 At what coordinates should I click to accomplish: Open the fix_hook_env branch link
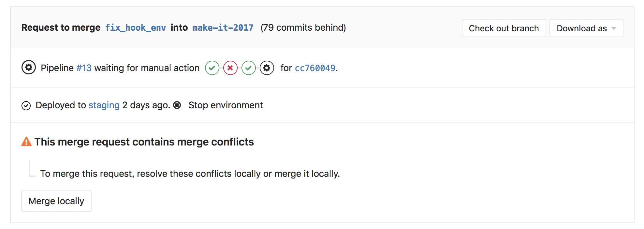click(x=136, y=28)
